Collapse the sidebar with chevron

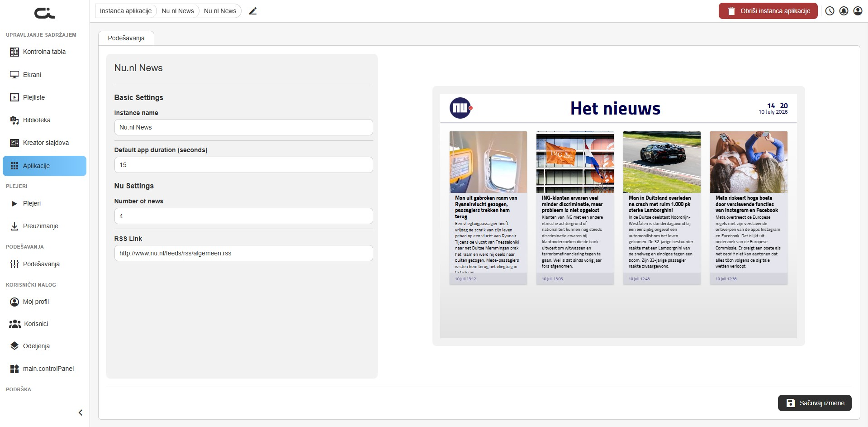pos(81,413)
